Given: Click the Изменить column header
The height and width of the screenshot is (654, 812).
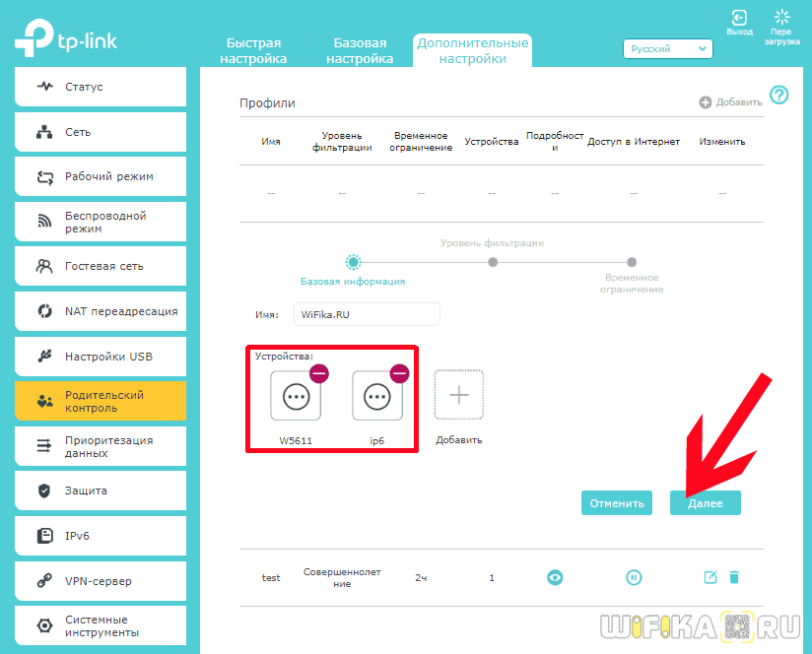Looking at the screenshot, I should tap(722, 141).
